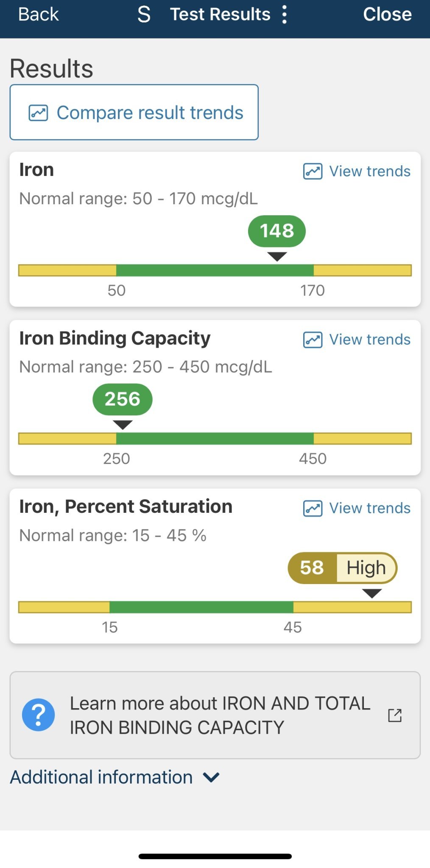Viewport: 430px width, 868px height.
Task: Tap the 256 Iron Binding Capacity value
Action: [123, 399]
